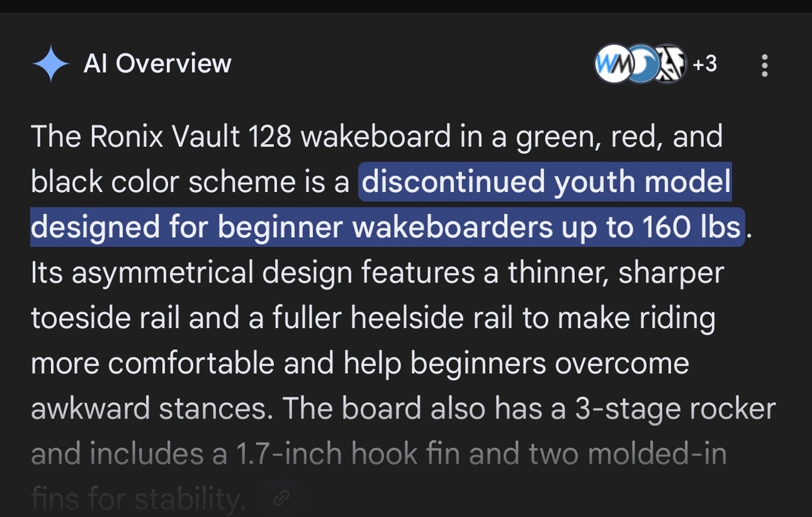Click the AI Overview sparkle icon
This screenshot has height=517, width=812.
click(x=50, y=65)
